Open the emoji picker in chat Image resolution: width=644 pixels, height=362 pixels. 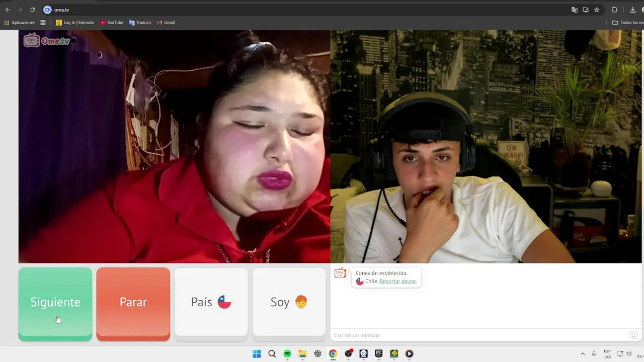[633, 335]
